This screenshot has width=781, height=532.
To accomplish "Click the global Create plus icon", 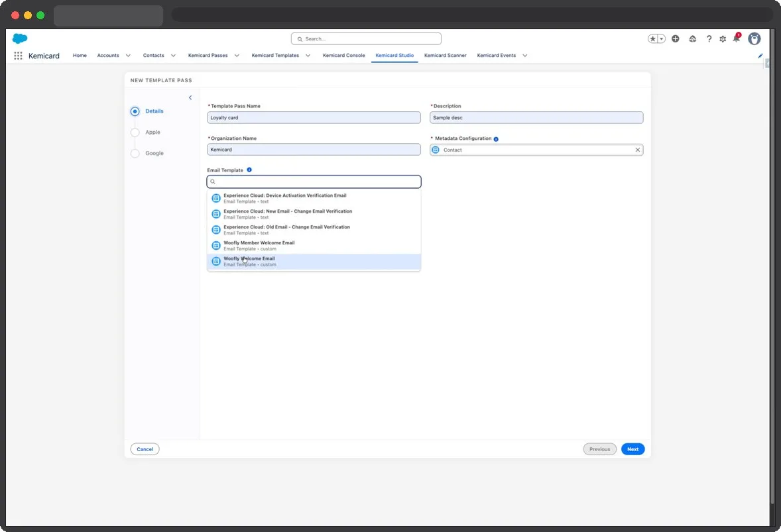I will [676, 39].
